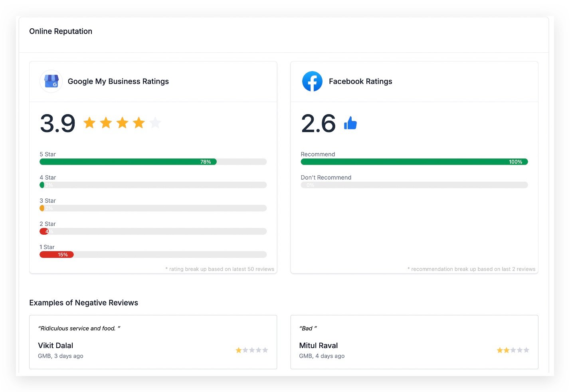
Task: Click Vikit Dalal's one-star rating
Action: click(x=251, y=350)
